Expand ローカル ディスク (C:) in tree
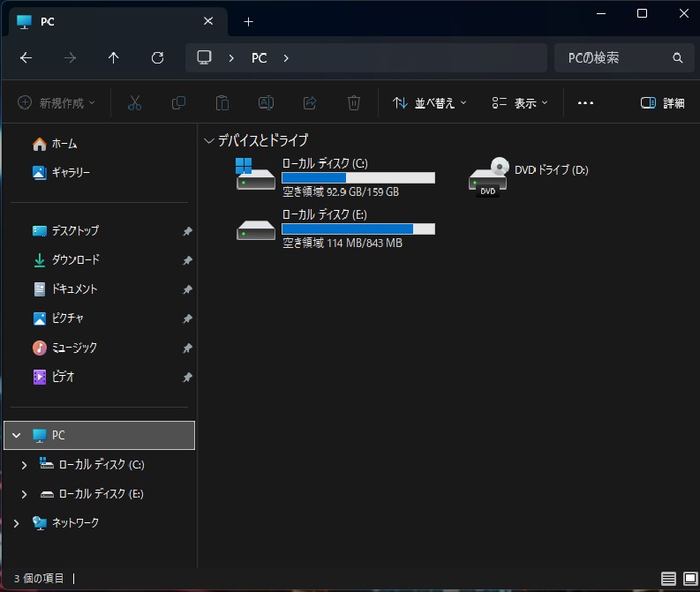The image size is (700, 592). click(x=24, y=465)
